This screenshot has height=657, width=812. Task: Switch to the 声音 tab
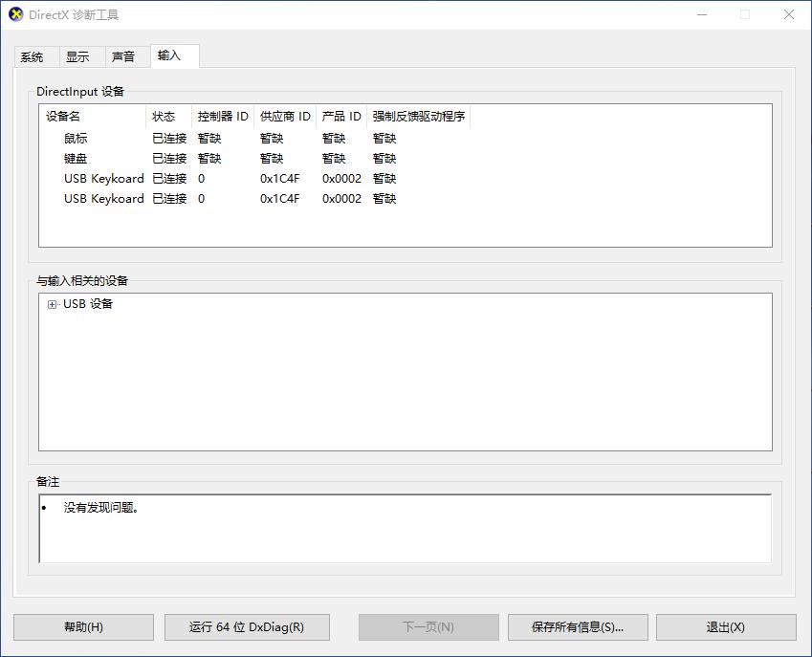pyautogui.click(x=127, y=56)
